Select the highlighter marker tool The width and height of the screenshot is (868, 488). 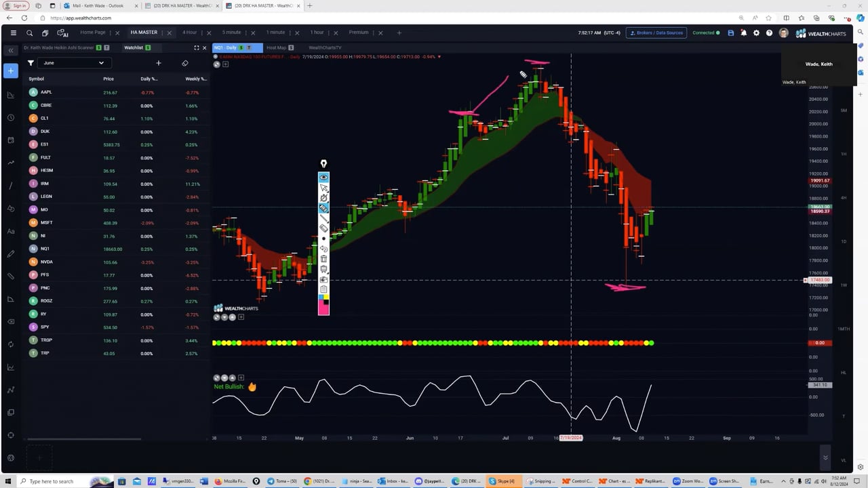(323, 208)
